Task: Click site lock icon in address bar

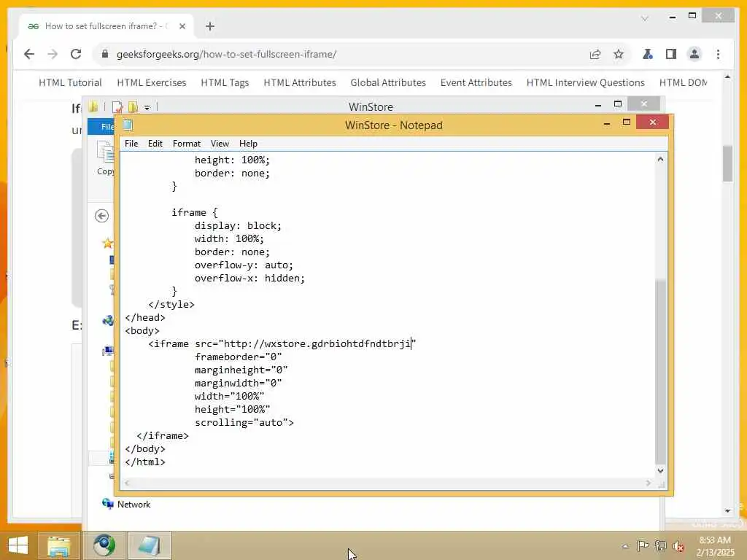Action: (105, 54)
